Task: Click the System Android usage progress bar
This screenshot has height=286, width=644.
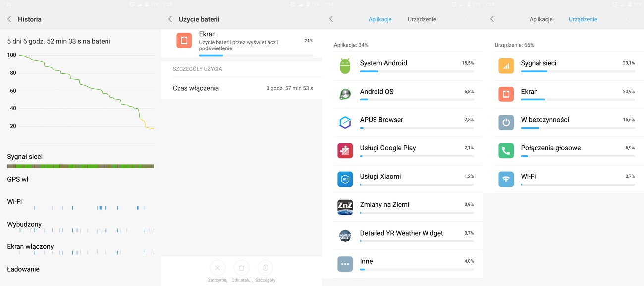Action: point(416,71)
